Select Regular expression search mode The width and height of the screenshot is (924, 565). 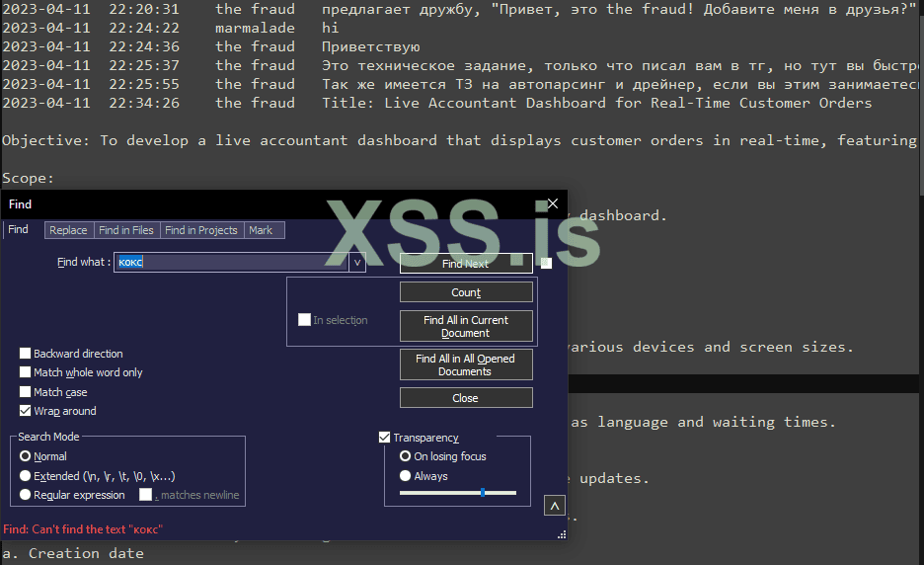click(x=25, y=494)
